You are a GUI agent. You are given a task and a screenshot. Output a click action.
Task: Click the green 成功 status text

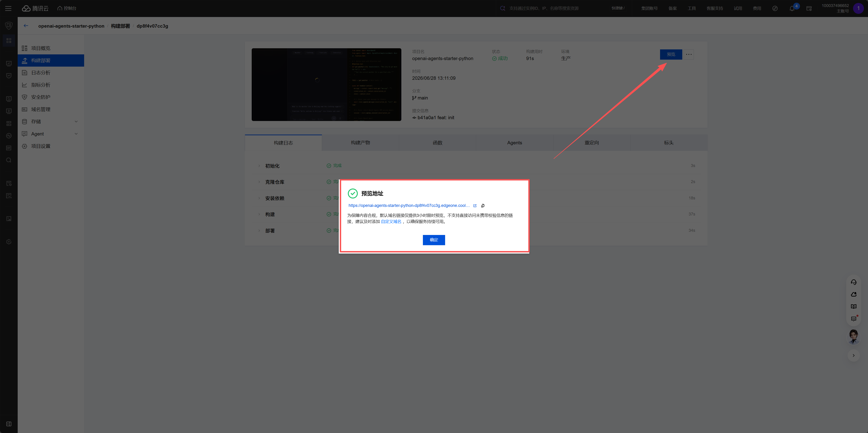502,59
